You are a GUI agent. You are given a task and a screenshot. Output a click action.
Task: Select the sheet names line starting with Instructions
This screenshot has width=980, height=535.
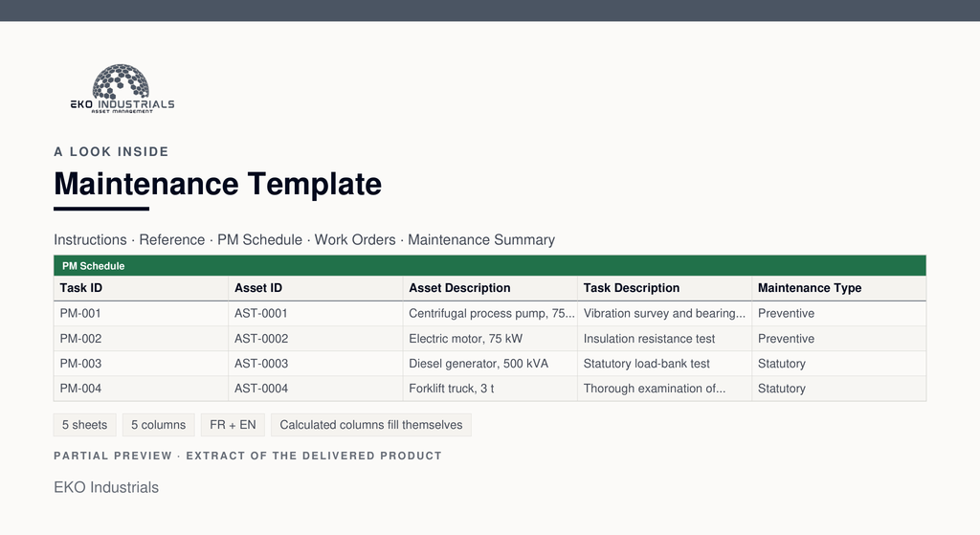(304, 240)
